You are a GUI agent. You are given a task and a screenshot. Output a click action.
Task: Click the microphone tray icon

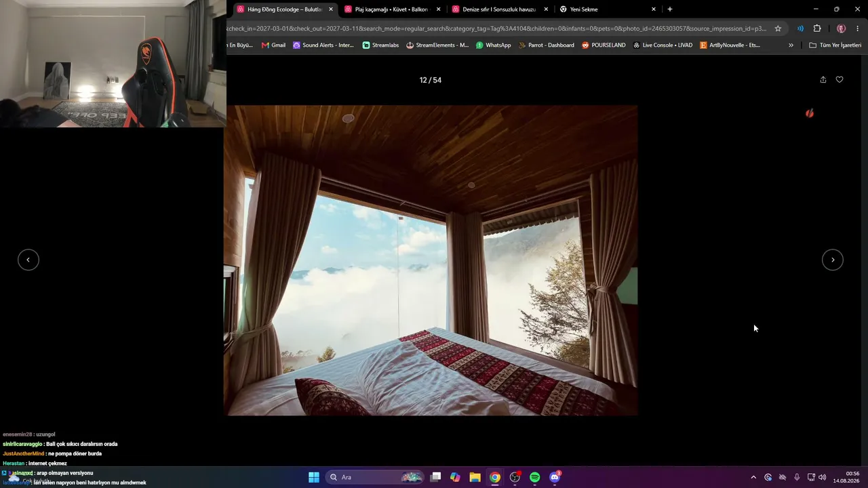[x=797, y=477]
